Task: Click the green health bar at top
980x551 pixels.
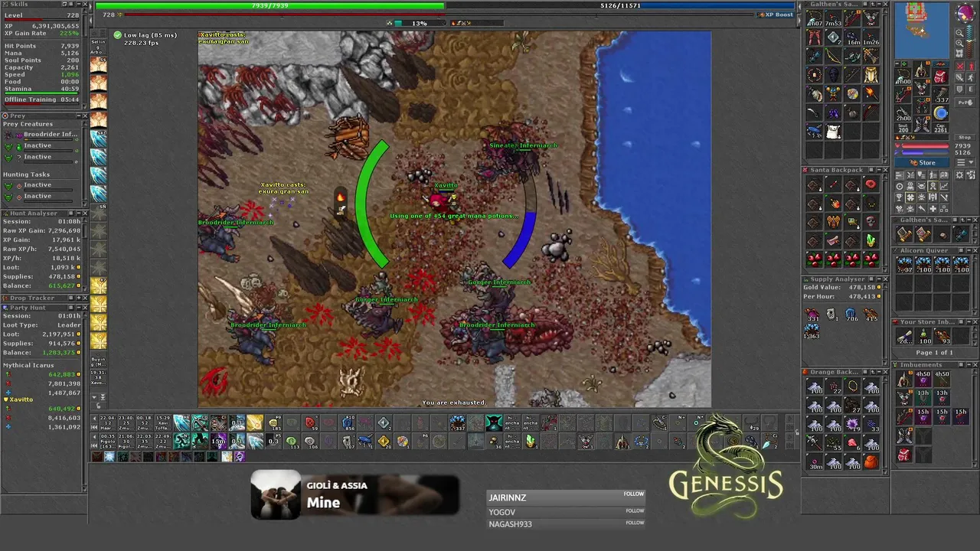Action: [x=269, y=5]
